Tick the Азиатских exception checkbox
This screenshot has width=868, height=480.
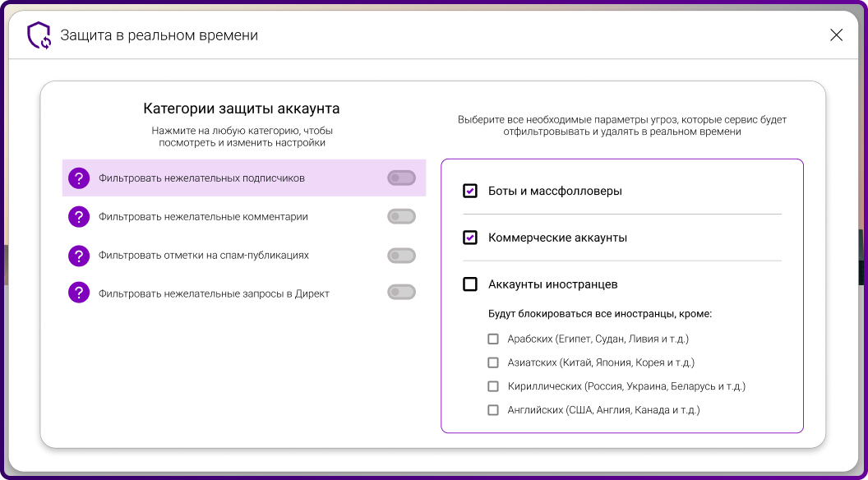click(493, 362)
